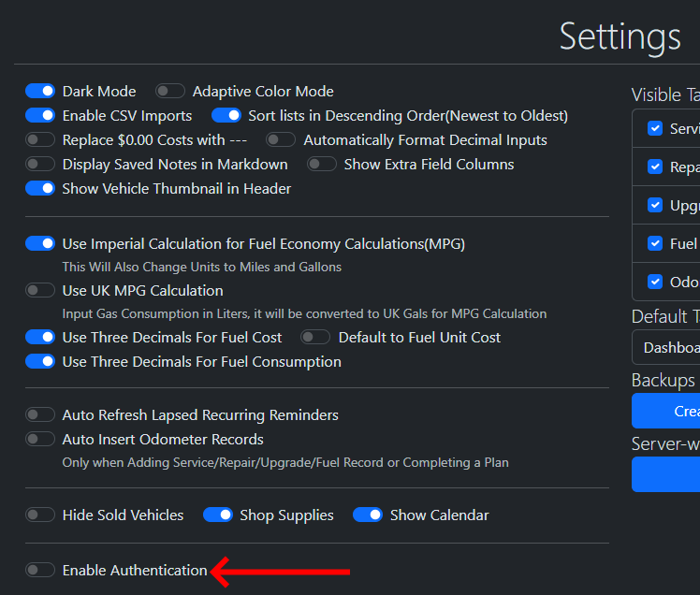Switch on Use UK MPG Calculation
Viewport: 700px width, 595px height.
click(40, 291)
